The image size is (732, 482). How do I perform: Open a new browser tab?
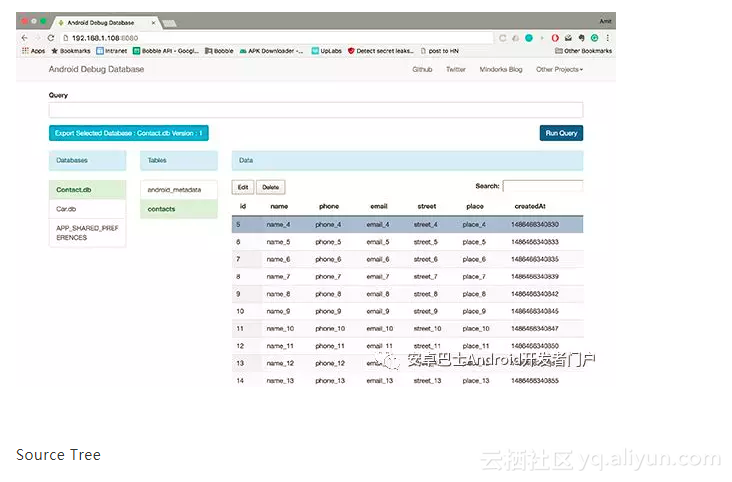coord(169,23)
